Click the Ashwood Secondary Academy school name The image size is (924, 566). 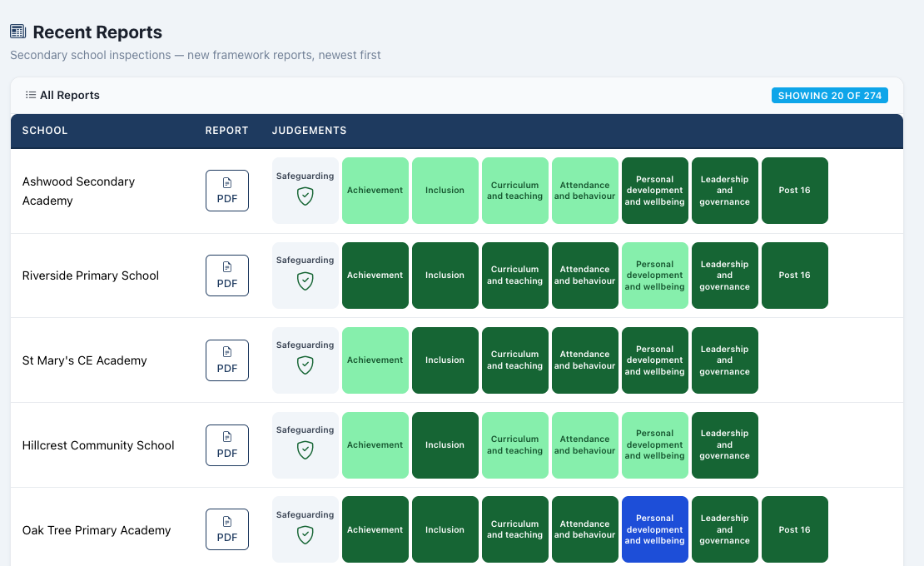(78, 191)
